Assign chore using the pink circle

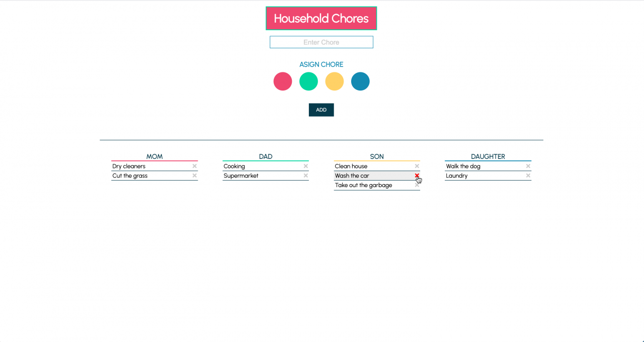tap(283, 81)
